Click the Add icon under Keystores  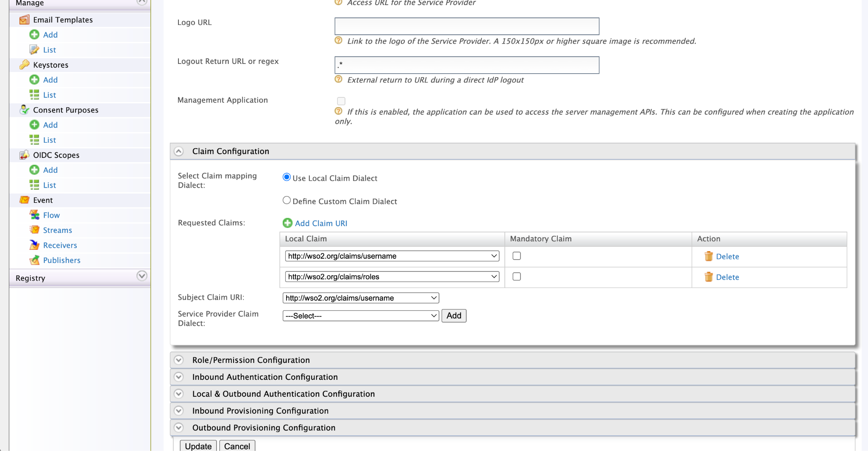point(34,80)
